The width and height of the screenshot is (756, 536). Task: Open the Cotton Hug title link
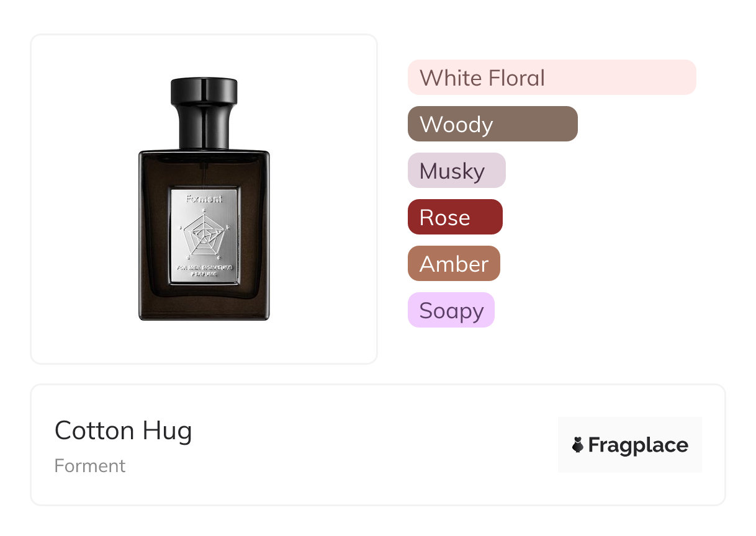(x=124, y=431)
